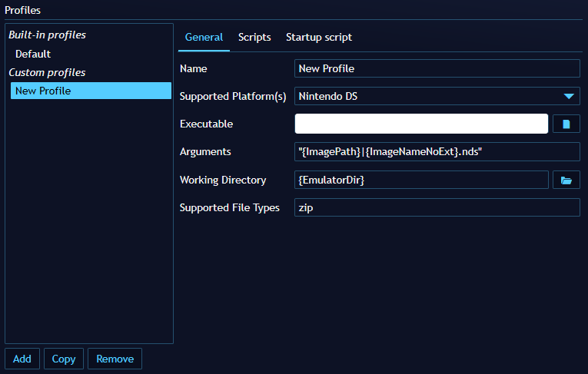Viewport: 588px width, 374px height.
Task: Focus the empty Executable field
Action: pyautogui.click(x=421, y=124)
